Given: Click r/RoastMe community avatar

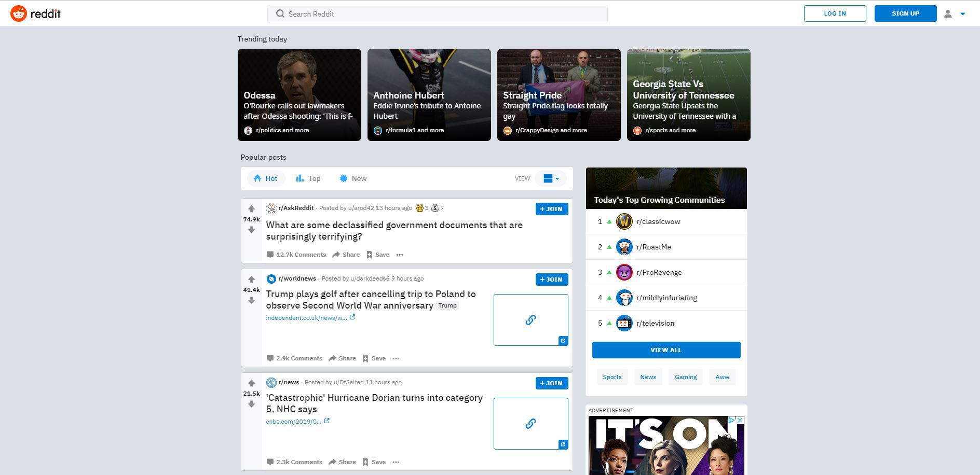Looking at the screenshot, I should coord(624,247).
